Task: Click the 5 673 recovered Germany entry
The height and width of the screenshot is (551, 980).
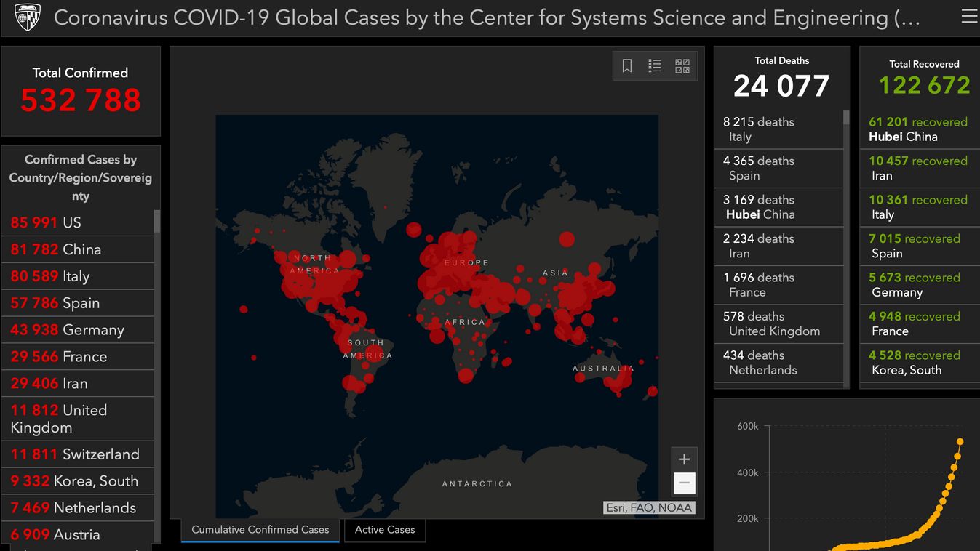Action: 920,285
